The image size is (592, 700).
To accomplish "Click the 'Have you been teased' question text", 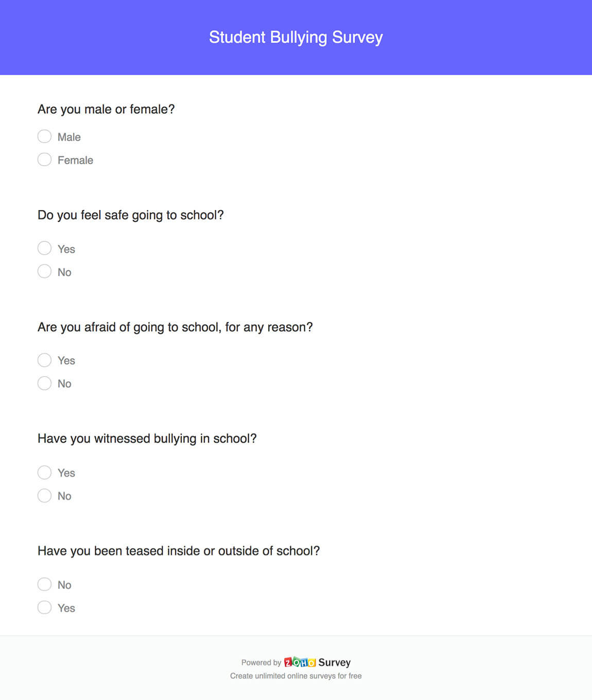I will (x=179, y=551).
